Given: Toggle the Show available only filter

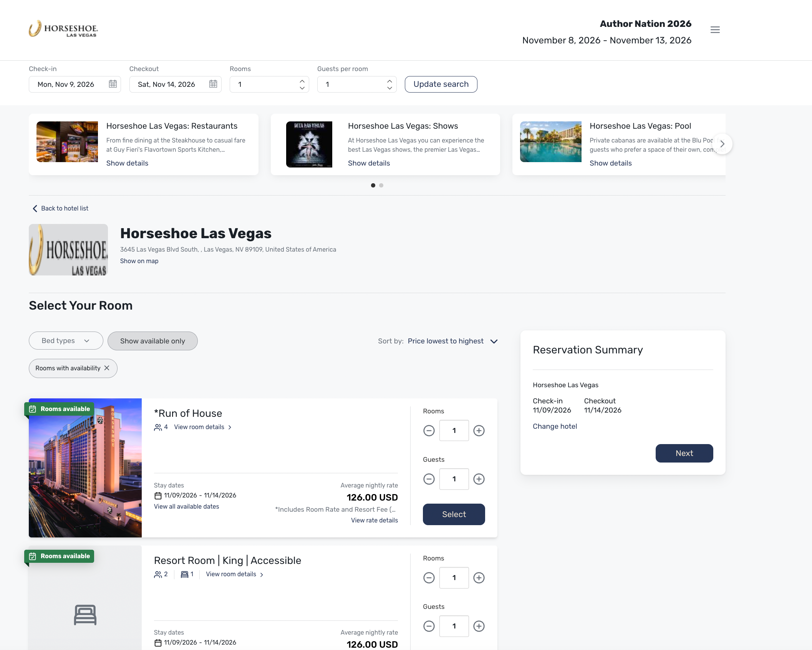Looking at the screenshot, I should [152, 341].
